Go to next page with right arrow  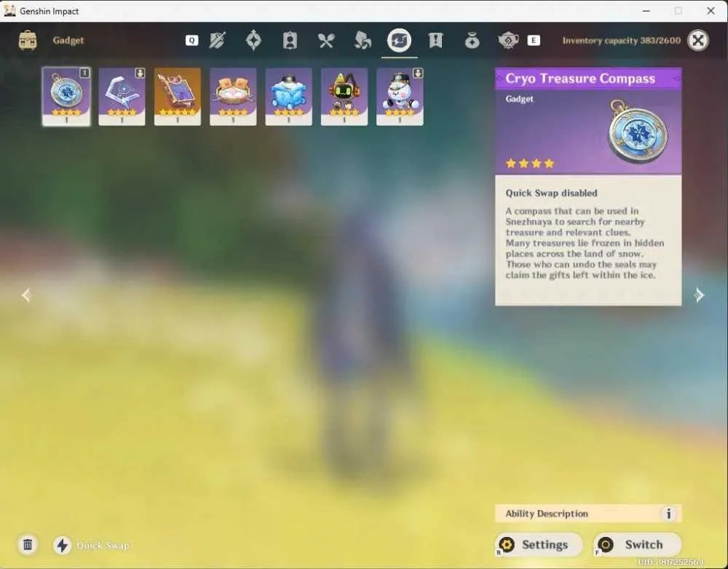point(699,295)
